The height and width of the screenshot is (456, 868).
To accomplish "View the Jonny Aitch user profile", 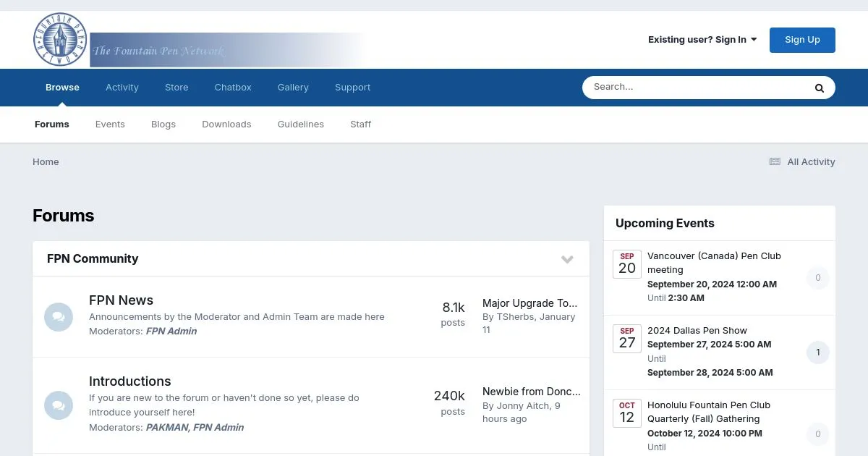I will coord(522,406).
